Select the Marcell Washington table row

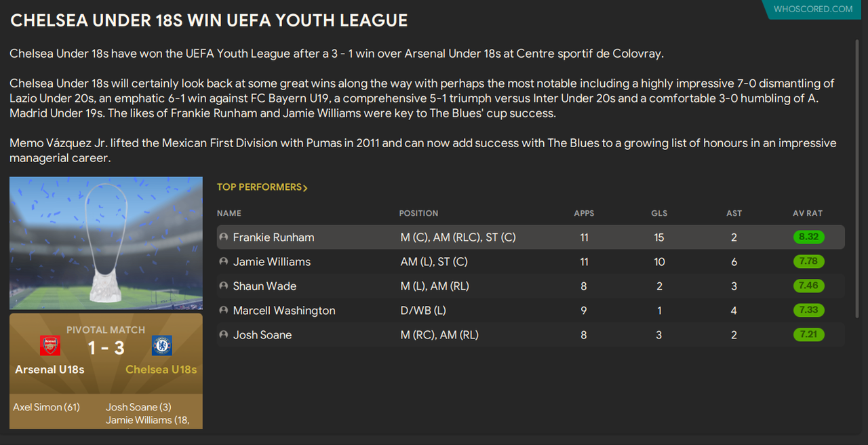531,311
